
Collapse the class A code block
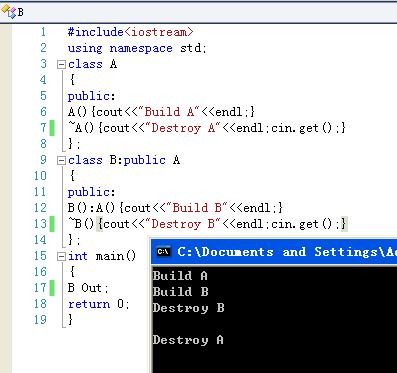point(61,64)
